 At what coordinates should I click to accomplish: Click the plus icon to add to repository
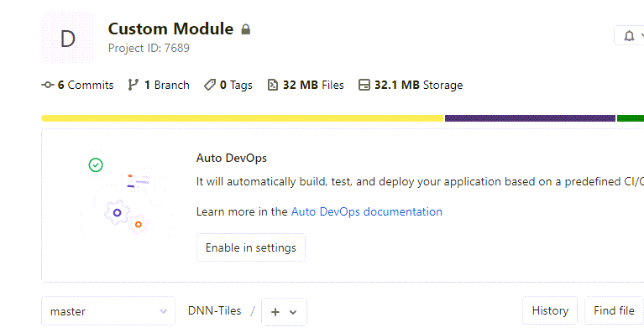tap(275, 312)
